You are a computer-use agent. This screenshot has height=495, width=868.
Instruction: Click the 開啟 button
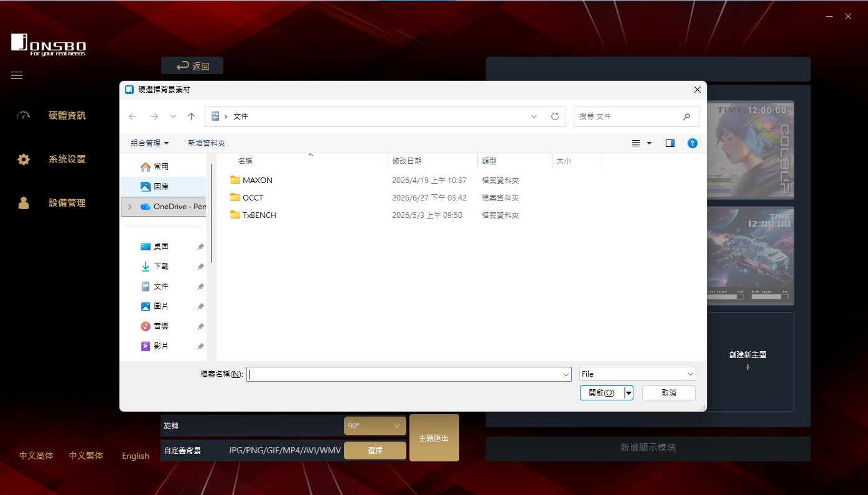tap(602, 393)
